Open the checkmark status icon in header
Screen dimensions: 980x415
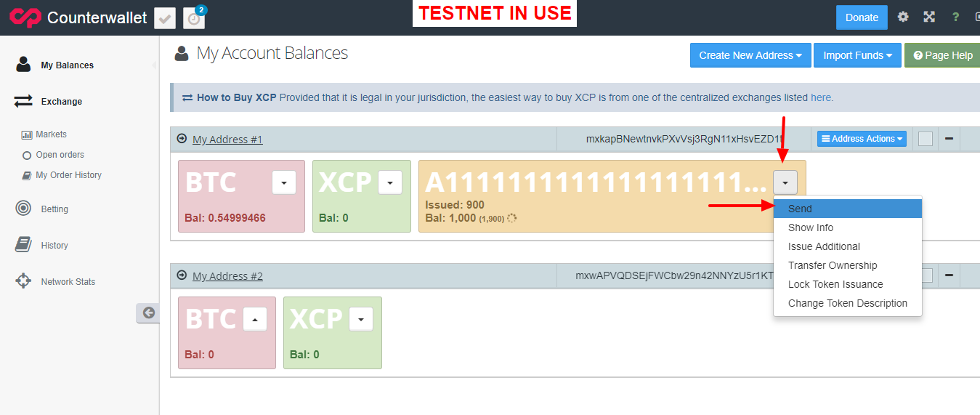[x=165, y=18]
